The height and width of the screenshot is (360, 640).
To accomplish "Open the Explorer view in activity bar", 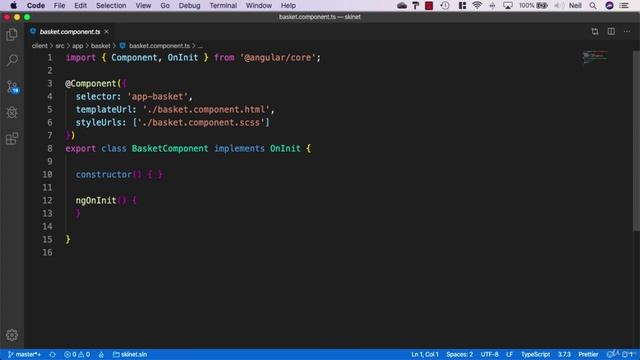I will [12, 35].
